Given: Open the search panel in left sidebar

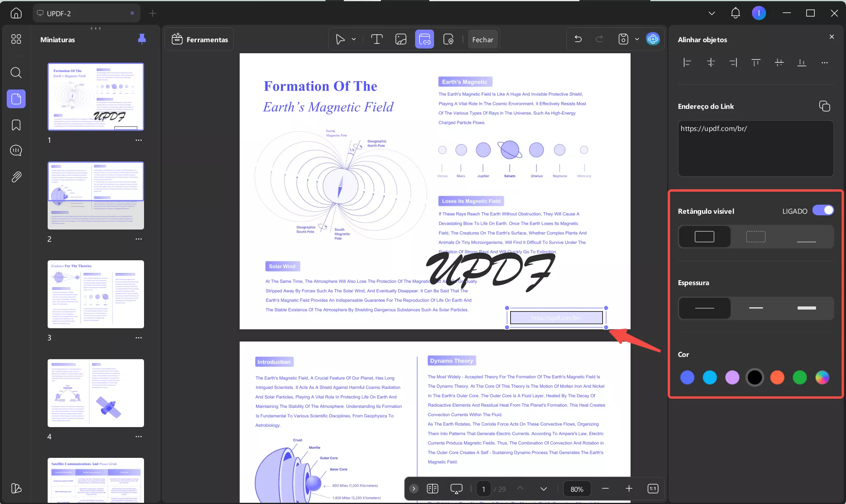Looking at the screenshot, I should [16, 73].
